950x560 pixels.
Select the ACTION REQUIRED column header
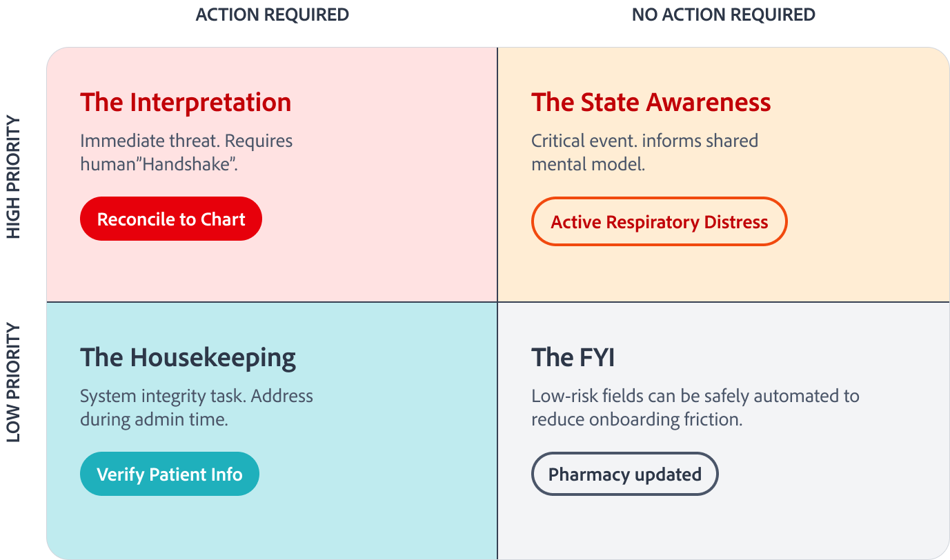tap(273, 14)
